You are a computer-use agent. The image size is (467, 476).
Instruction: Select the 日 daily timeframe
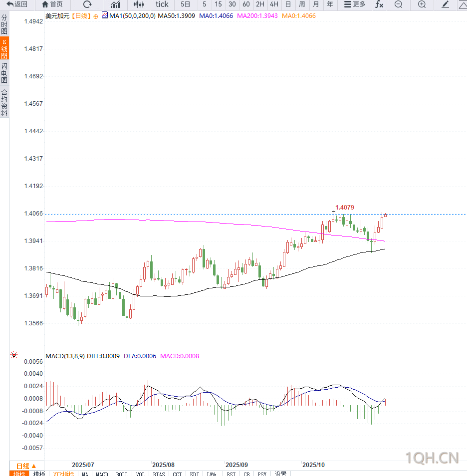pos(288,4)
